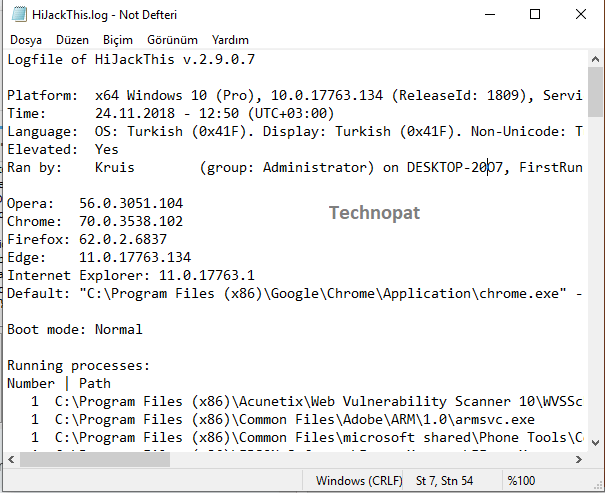Click the %100 zoom level indicator
The height and width of the screenshot is (493, 605).
(x=524, y=481)
